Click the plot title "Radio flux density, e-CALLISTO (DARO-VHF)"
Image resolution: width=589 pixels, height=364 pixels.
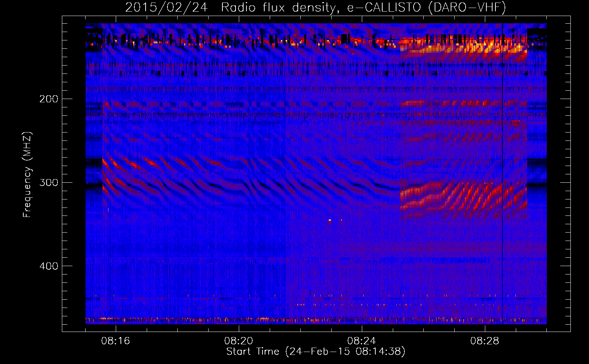pyautogui.click(x=364, y=7)
